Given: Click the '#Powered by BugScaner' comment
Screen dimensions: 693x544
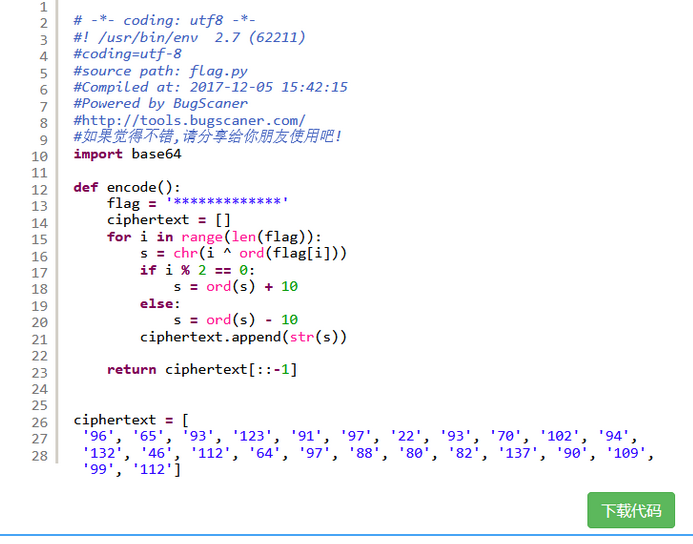Looking at the screenshot, I should 160,103.
